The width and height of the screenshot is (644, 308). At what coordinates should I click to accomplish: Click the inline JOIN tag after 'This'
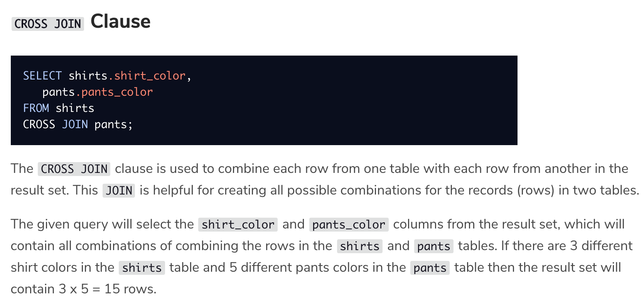[x=119, y=191]
